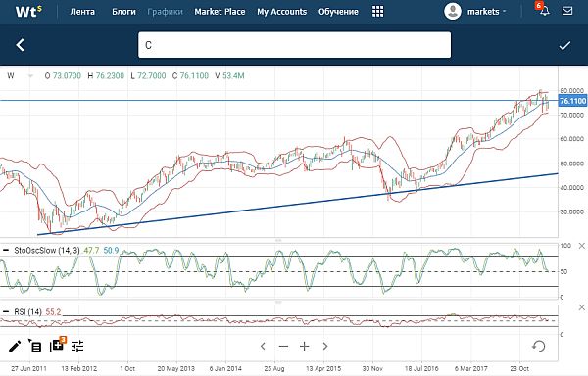Open the apps grid menu
This screenshot has height=376, width=588.
[377, 12]
